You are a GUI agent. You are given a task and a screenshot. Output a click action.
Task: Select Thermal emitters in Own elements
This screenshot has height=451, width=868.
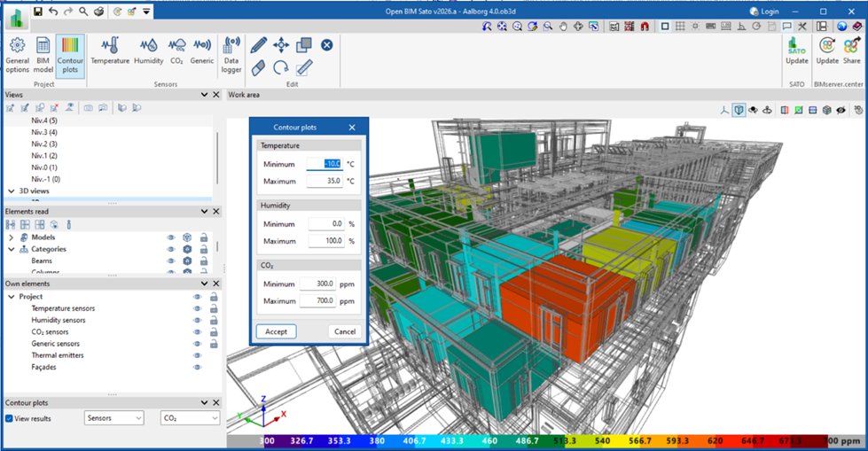(58, 355)
